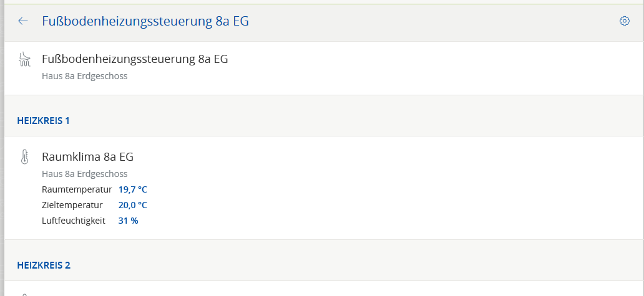Open the Fußbodenheizungssteuerung 8a EG device entry
This screenshot has width=644, height=296.
pyautogui.click(x=135, y=59)
